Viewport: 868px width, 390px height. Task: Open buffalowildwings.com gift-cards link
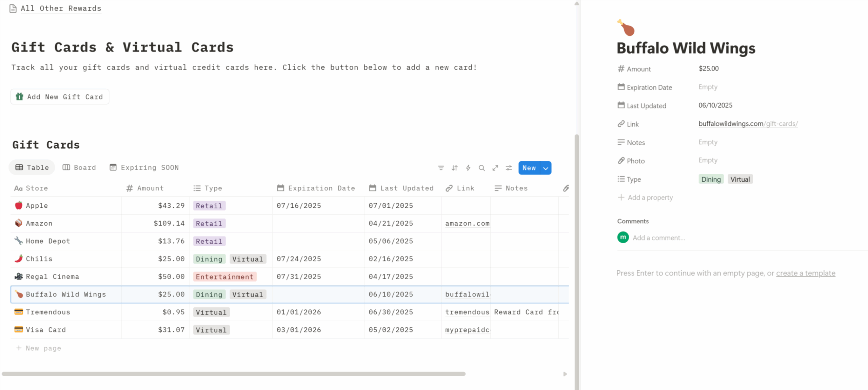coord(748,124)
